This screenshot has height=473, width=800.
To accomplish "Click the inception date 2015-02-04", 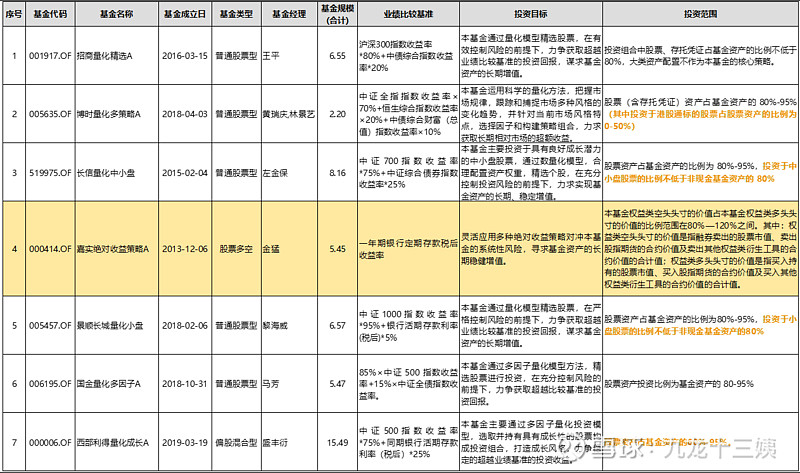I will [x=185, y=173].
